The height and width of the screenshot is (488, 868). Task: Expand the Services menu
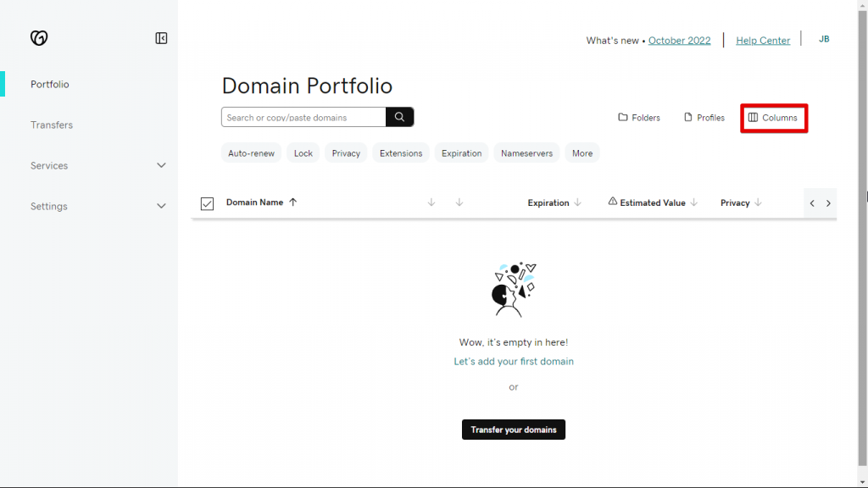tap(161, 165)
